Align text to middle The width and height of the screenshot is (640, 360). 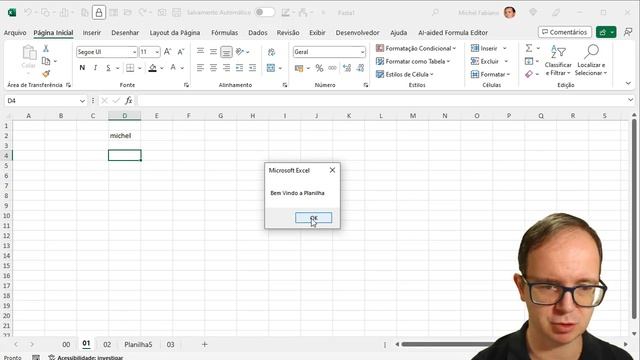point(213,51)
